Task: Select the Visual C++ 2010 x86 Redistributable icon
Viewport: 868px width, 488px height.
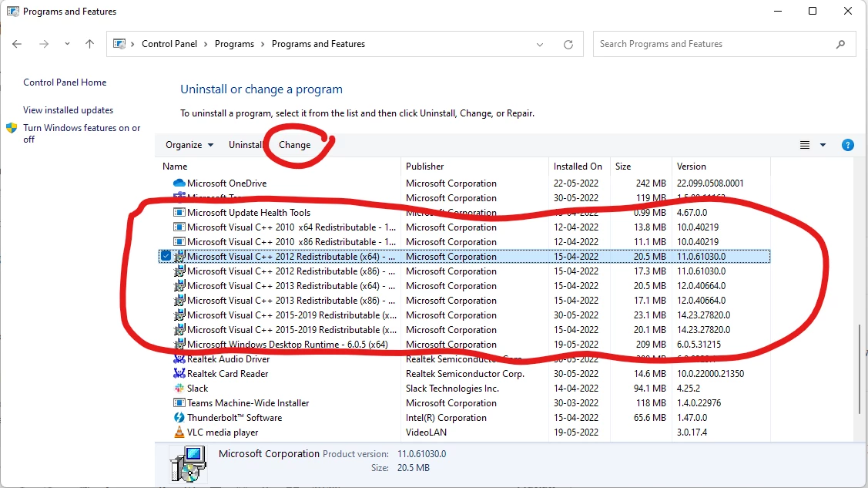Action: pyautogui.click(x=179, y=241)
